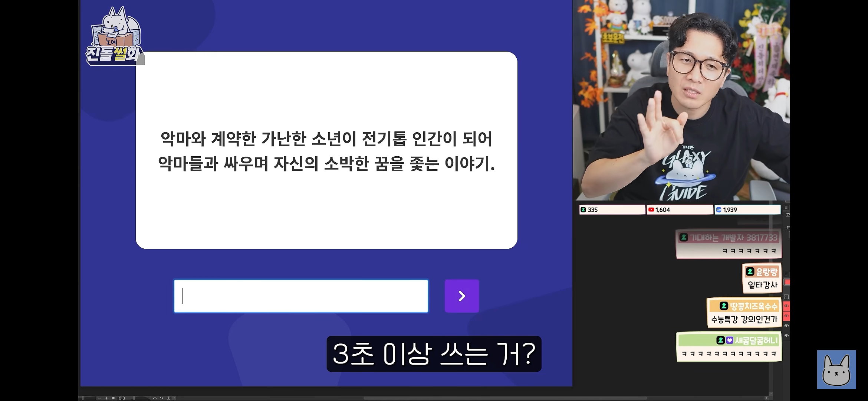Click the purple next arrow button
Screen dimensions: 868x401
462,296
